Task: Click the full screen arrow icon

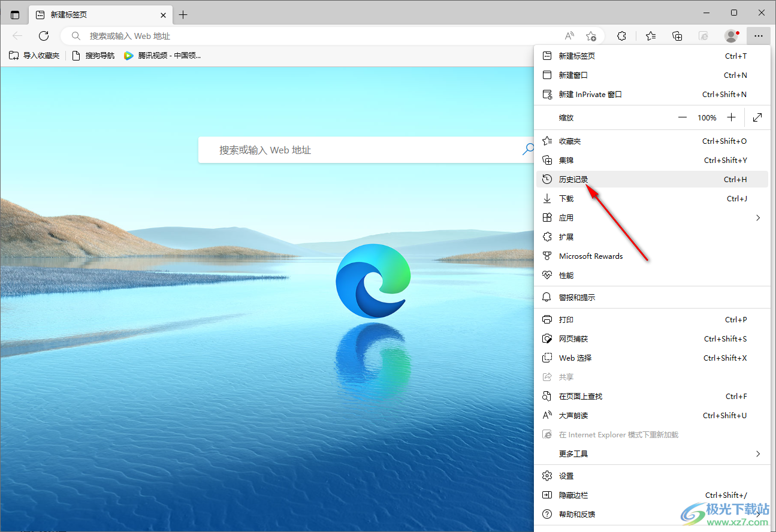Action: point(757,117)
